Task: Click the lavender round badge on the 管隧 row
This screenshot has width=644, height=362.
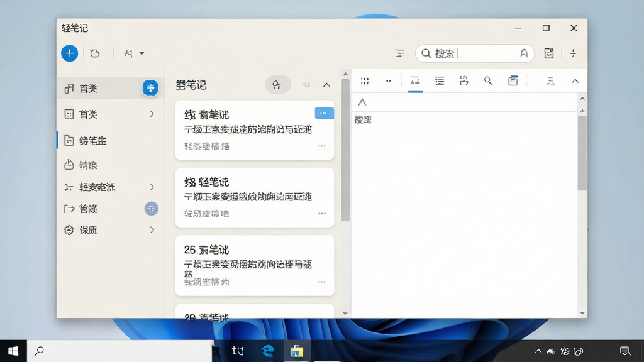Action: pyautogui.click(x=151, y=209)
